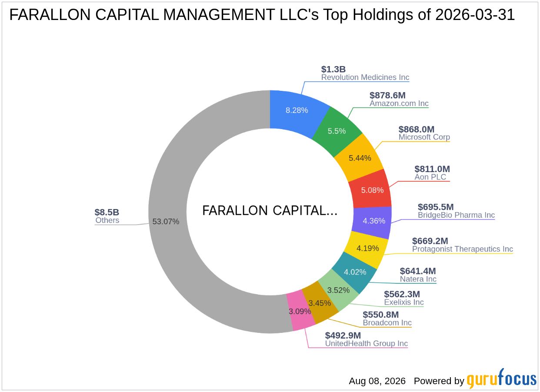Click the '$1.3B' value

click(x=333, y=69)
